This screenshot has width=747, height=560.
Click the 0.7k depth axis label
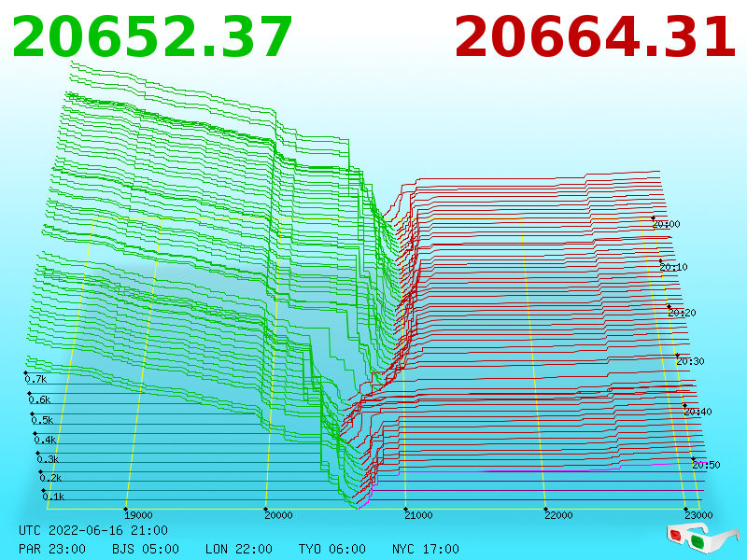coord(35,379)
